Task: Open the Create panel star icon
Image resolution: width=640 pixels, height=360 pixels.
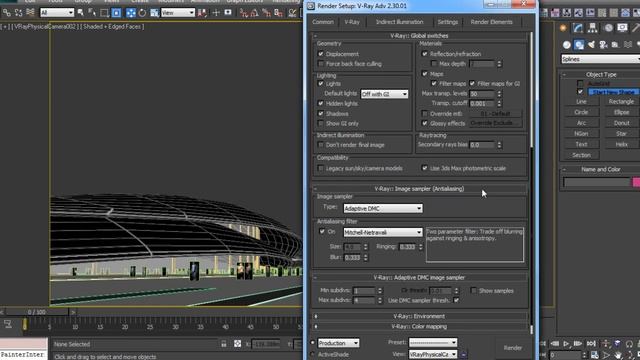Action: [563, 28]
